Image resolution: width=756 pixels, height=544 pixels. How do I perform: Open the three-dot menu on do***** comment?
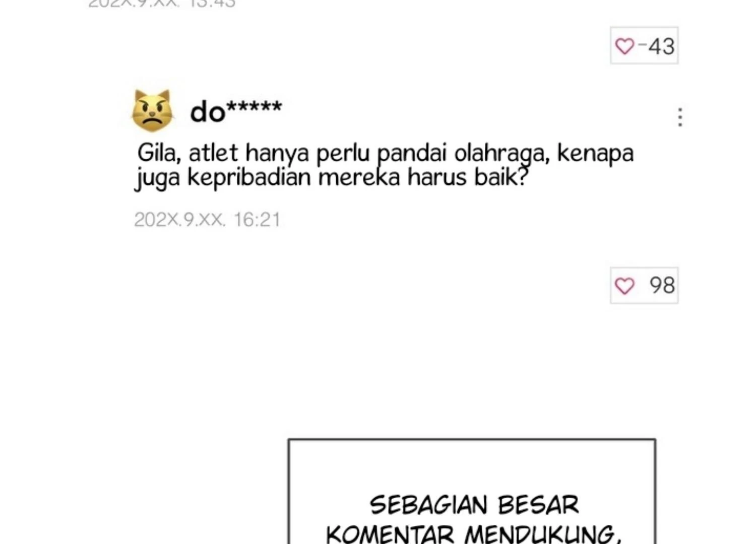tap(680, 117)
